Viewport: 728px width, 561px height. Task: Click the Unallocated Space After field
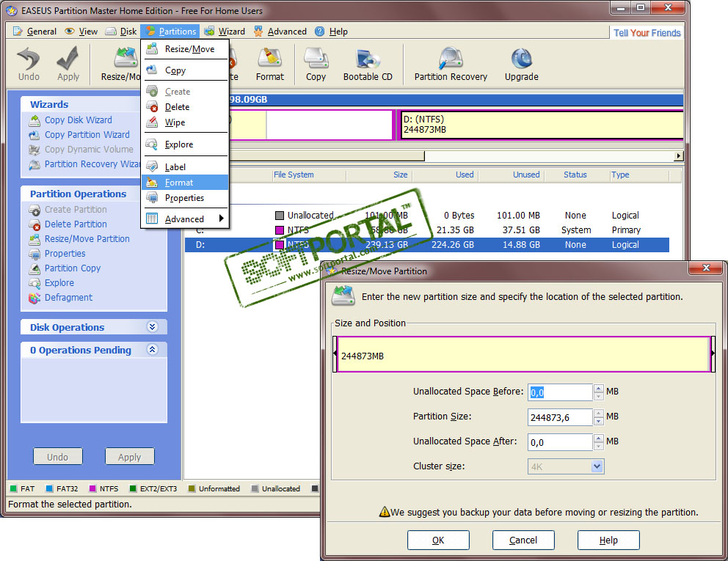click(x=560, y=442)
